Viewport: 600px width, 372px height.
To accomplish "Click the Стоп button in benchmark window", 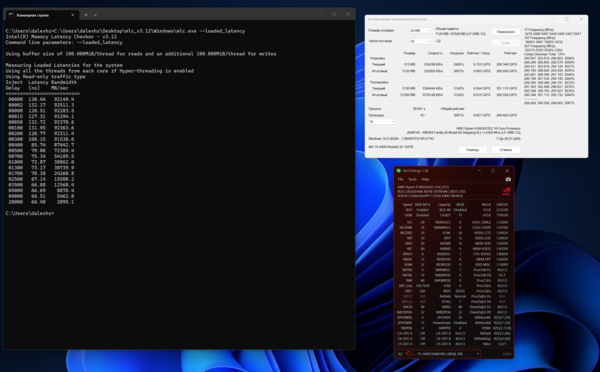I will 505,42.
